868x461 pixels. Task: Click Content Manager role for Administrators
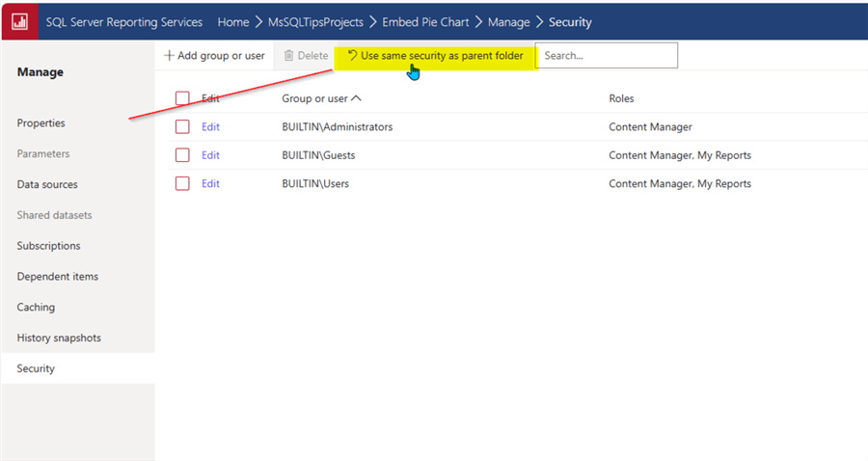(x=650, y=126)
